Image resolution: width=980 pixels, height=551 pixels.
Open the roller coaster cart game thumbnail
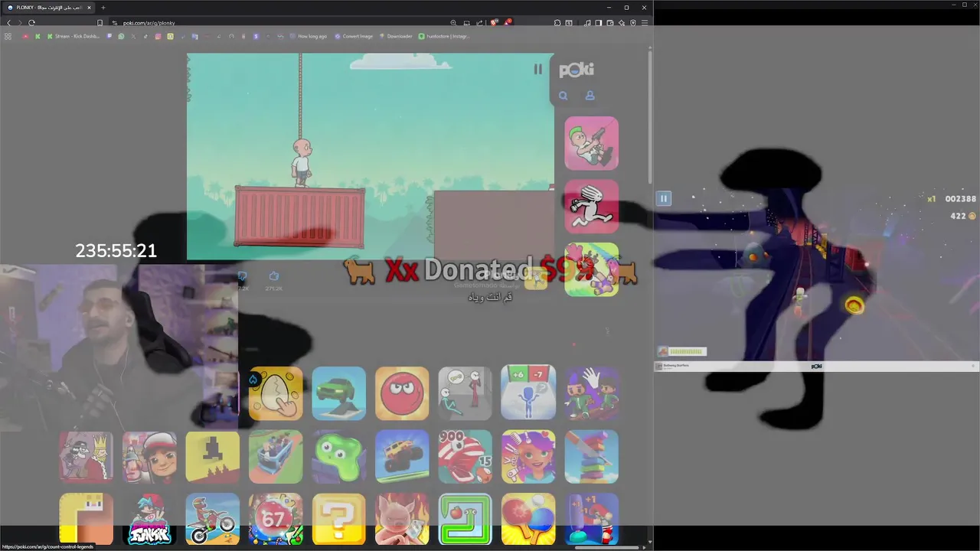[x=276, y=456]
